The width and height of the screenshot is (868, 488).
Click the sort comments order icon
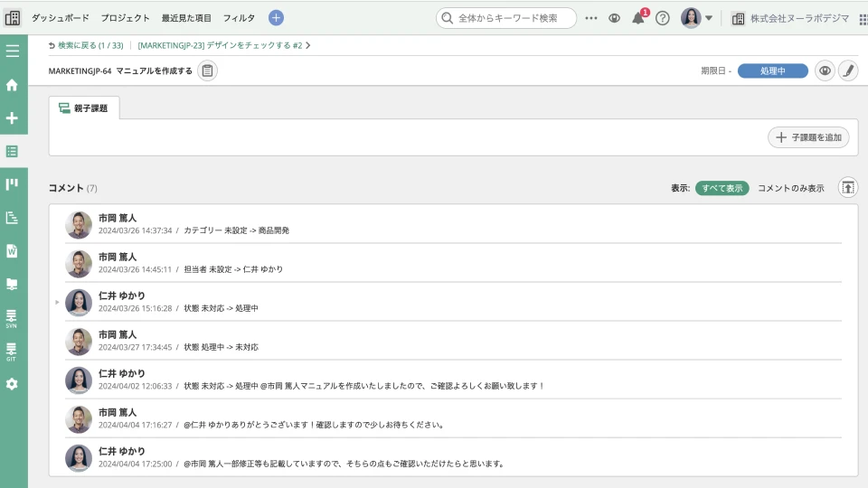tap(848, 188)
